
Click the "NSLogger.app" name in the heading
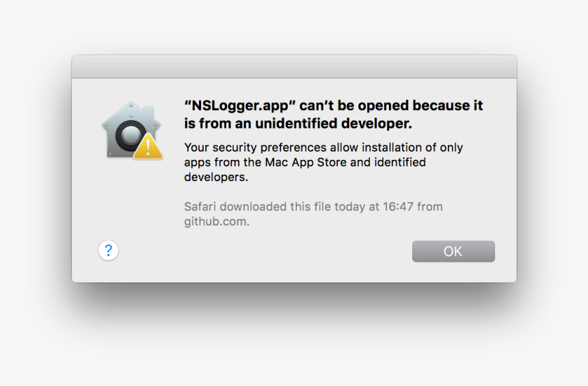pos(239,106)
